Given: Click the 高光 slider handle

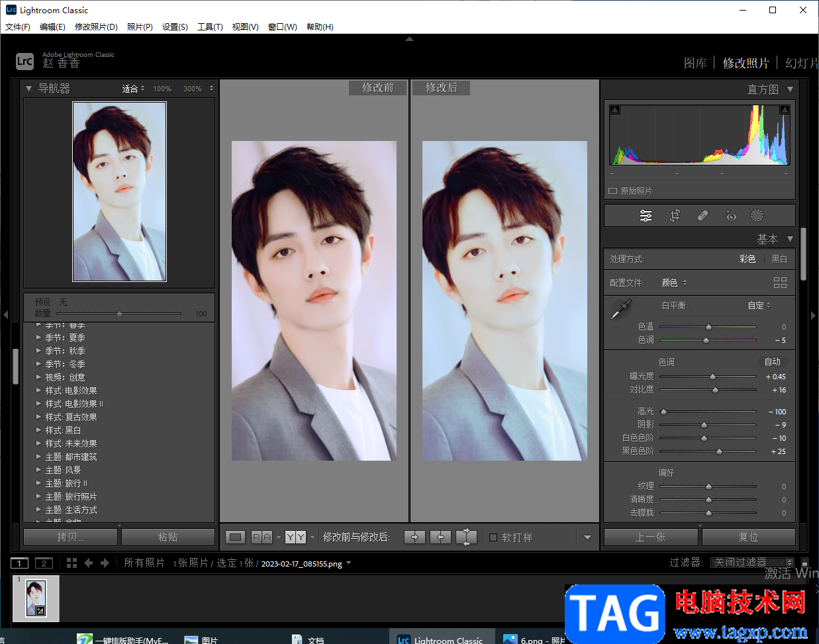Looking at the screenshot, I should click(x=663, y=412).
